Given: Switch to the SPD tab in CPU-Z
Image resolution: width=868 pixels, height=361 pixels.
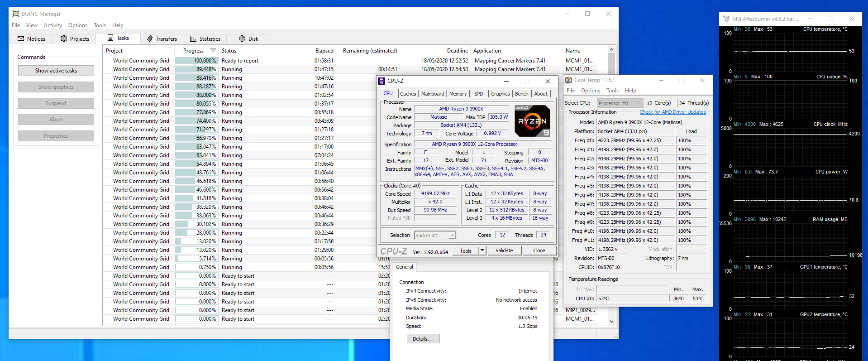Looking at the screenshot, I should click(478, 94).
